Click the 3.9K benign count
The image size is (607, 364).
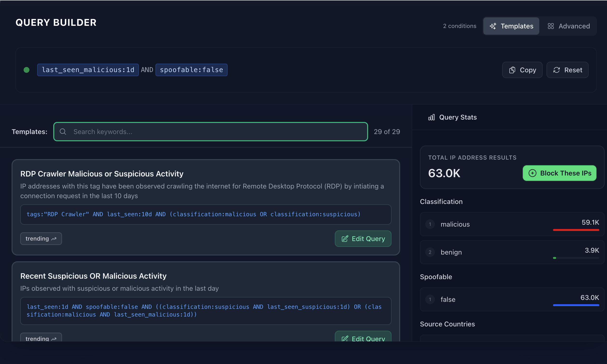pos(592,250)
